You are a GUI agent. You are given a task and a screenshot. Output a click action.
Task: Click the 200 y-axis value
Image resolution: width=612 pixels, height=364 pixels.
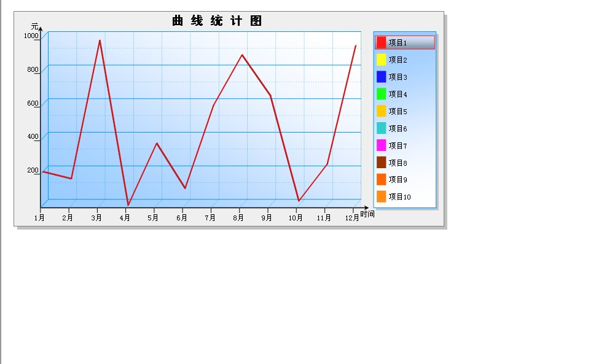(x=33, y=170)
